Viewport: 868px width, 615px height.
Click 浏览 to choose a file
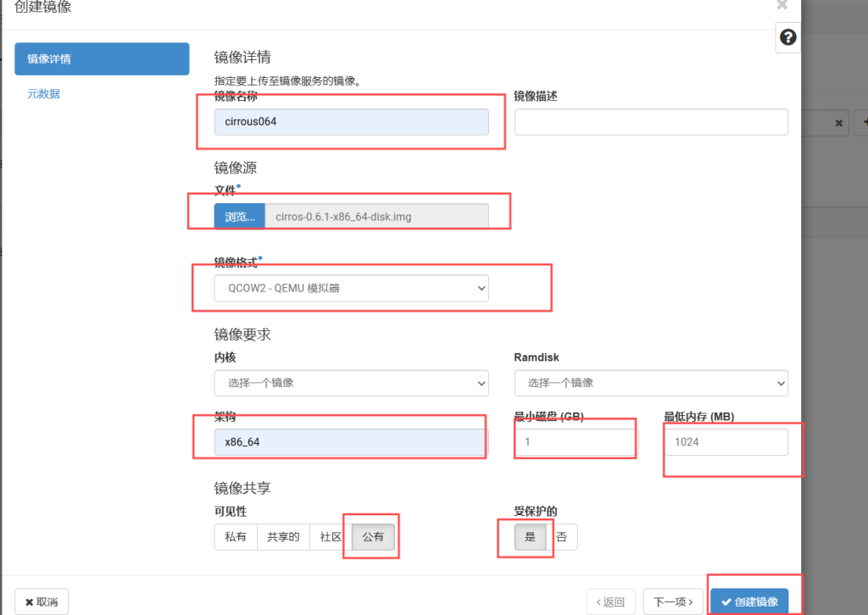click(239, 217)
